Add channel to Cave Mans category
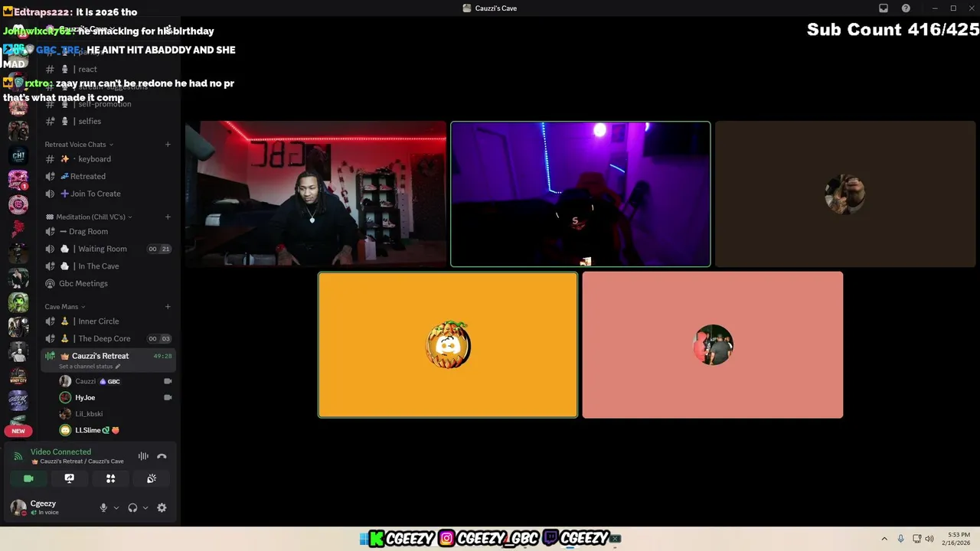Screen dimensions: 980x551 tap(168, 307)
